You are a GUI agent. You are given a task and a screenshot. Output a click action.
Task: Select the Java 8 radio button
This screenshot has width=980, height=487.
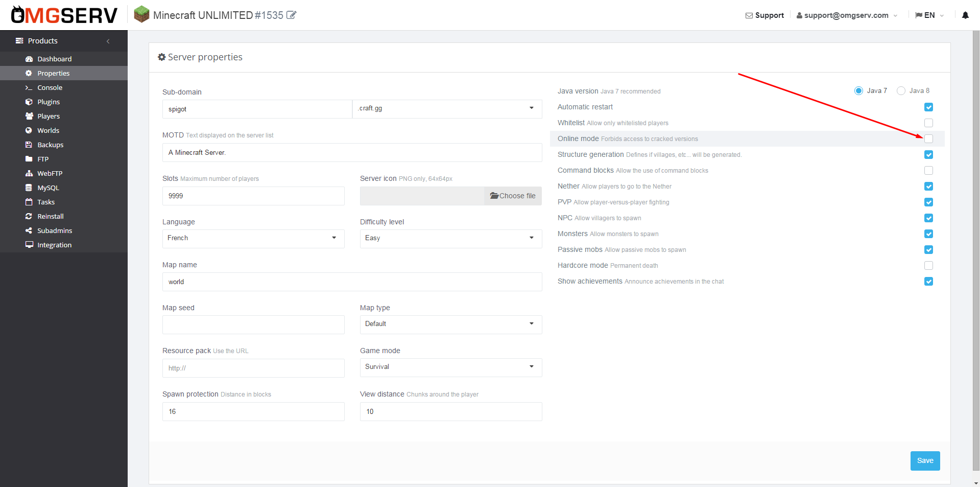click(901, 90)
